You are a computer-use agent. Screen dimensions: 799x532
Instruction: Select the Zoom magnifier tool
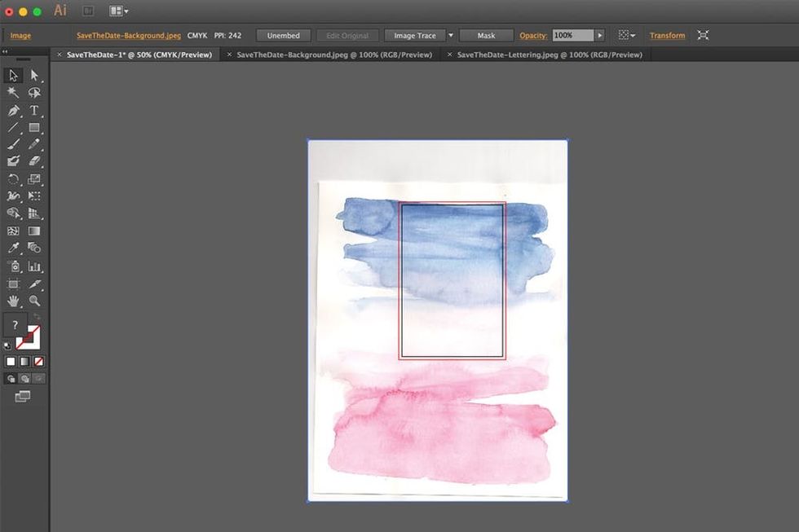[x=34, y=301]
